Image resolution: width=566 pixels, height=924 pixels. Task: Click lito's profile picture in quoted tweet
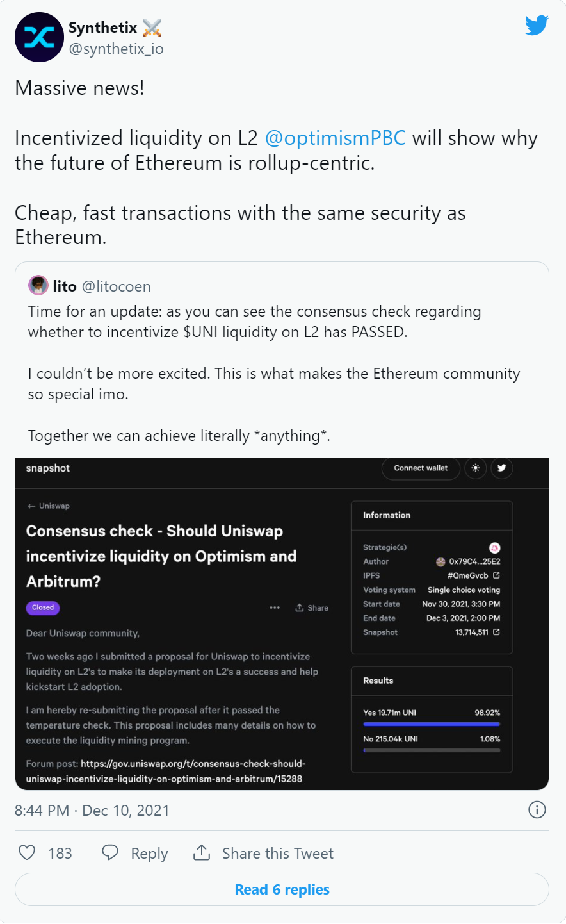(x=38, y=285)
